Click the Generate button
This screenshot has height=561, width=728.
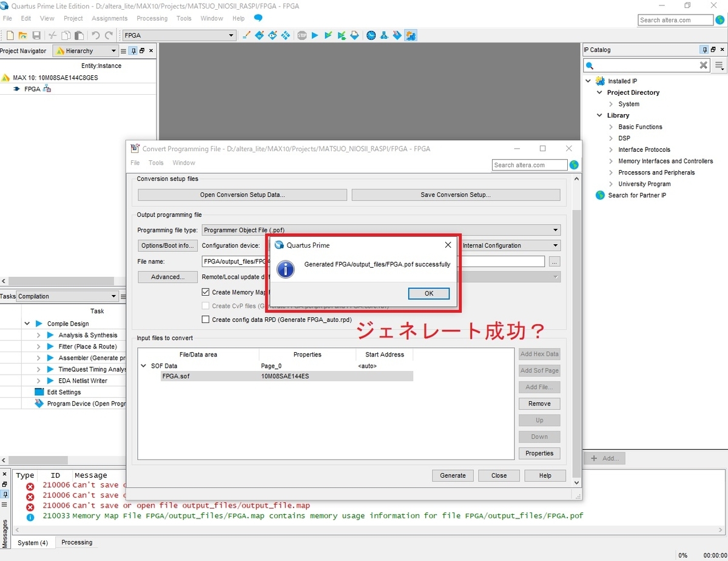coord(453,475)
